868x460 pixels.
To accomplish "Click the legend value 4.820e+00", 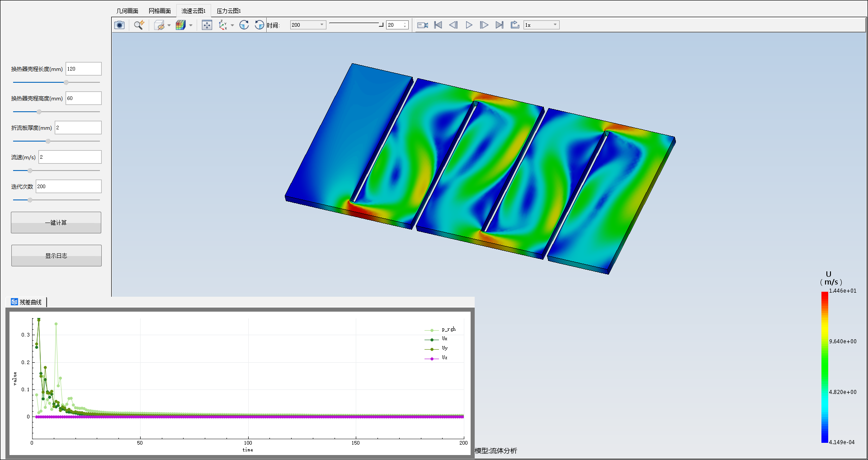I will (843, 392).
